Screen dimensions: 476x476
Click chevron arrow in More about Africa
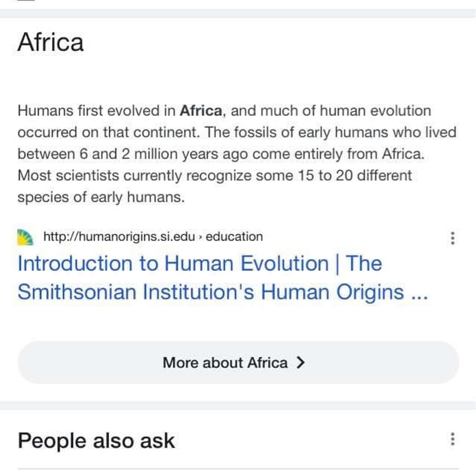[x=300, y=362]
